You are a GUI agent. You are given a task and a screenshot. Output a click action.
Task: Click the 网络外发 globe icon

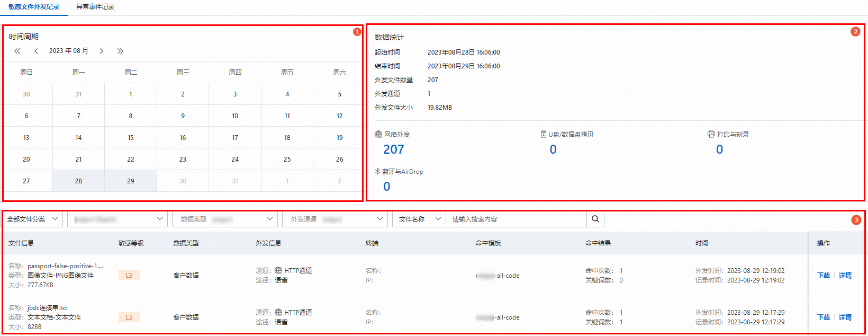pyautogui.click(x=378, y=134)
